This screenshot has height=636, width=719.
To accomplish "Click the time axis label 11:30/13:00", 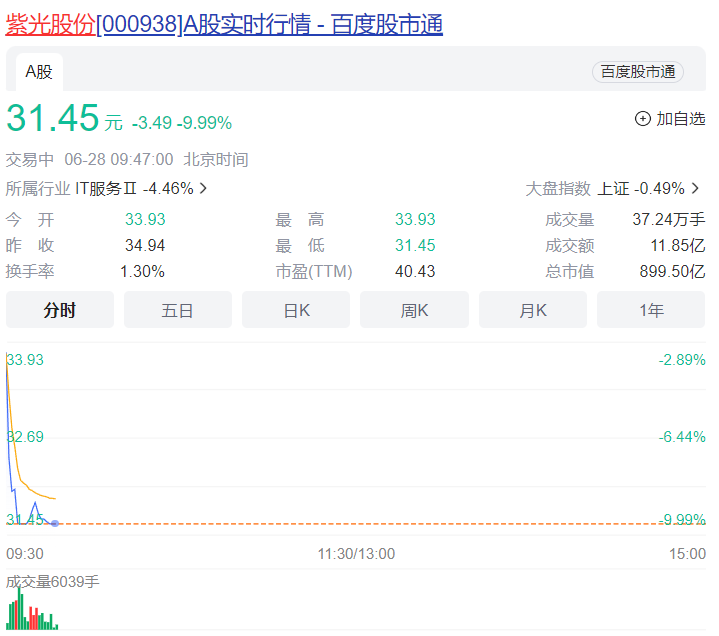I will point(356,554).
